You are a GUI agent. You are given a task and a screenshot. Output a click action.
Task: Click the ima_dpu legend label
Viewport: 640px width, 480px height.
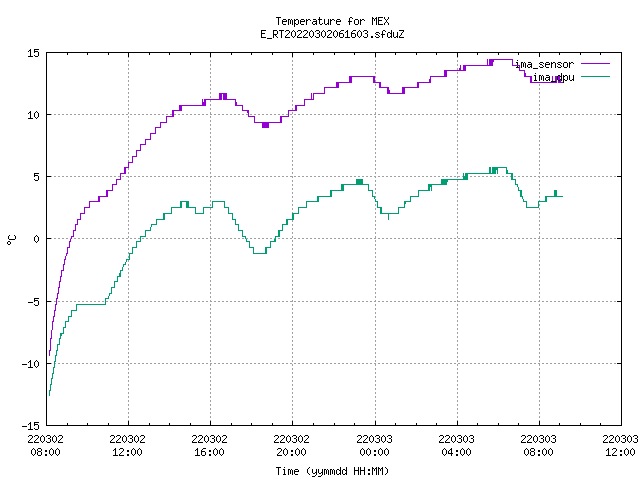pyautogui.click(x=553, y=77)
